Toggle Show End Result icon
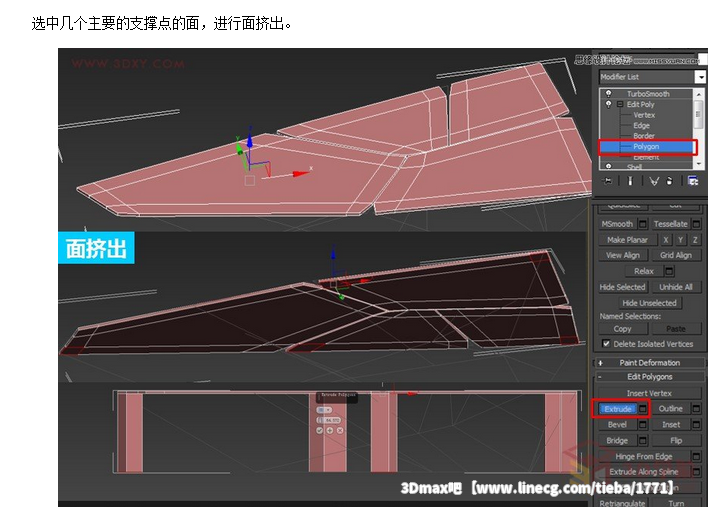Viewport: 713px width, 507px height. (x=630, y=181)
